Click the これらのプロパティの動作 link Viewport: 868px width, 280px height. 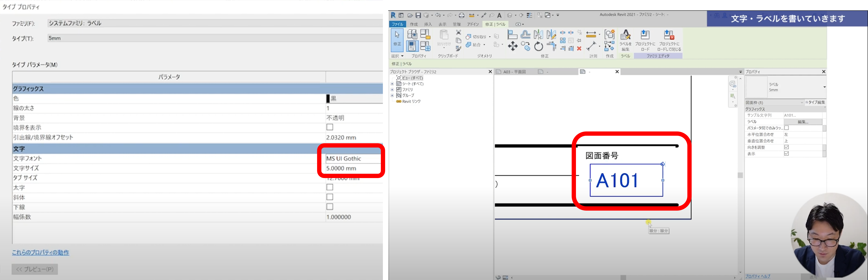[x=41, y=252]
